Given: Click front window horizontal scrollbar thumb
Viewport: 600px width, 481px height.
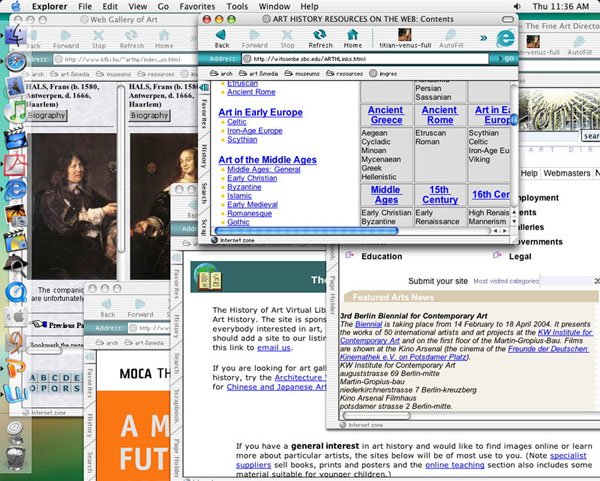Looking at the screenshot, I should click(x=307, y=231).
